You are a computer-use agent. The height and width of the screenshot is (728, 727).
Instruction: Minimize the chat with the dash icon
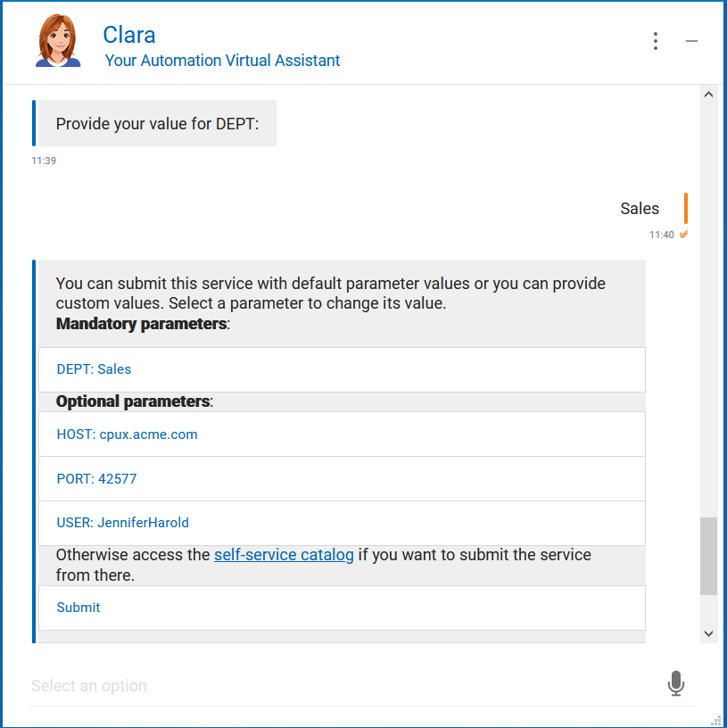pyautogui.click(x=691, y=41)
